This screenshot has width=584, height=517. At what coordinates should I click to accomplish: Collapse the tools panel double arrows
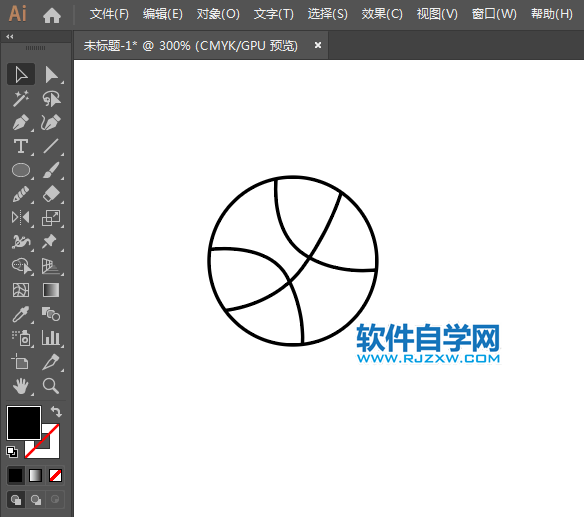pos(10,37)
